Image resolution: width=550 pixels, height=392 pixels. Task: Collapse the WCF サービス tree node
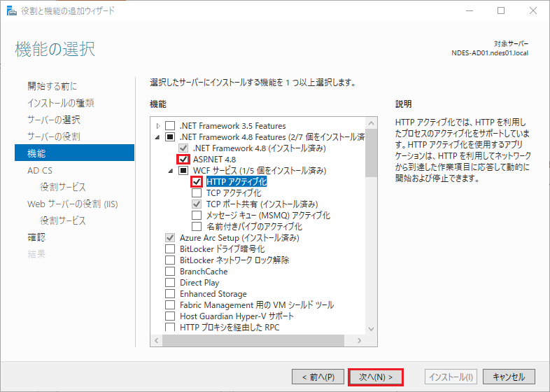pos(171,171)
